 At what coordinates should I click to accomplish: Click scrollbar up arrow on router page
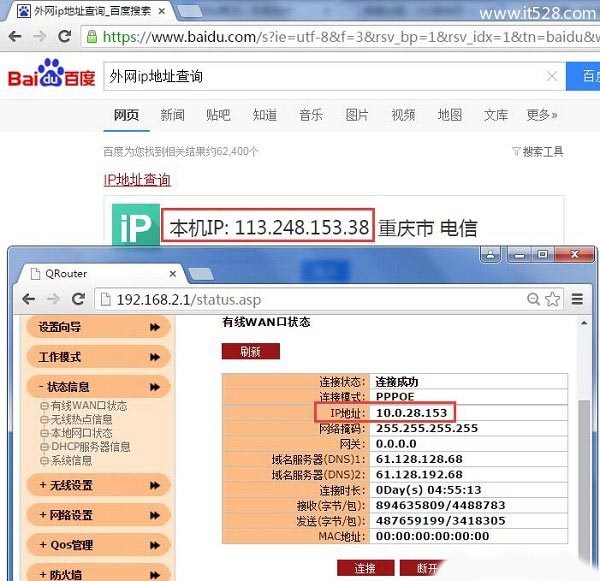click(584, 323)
